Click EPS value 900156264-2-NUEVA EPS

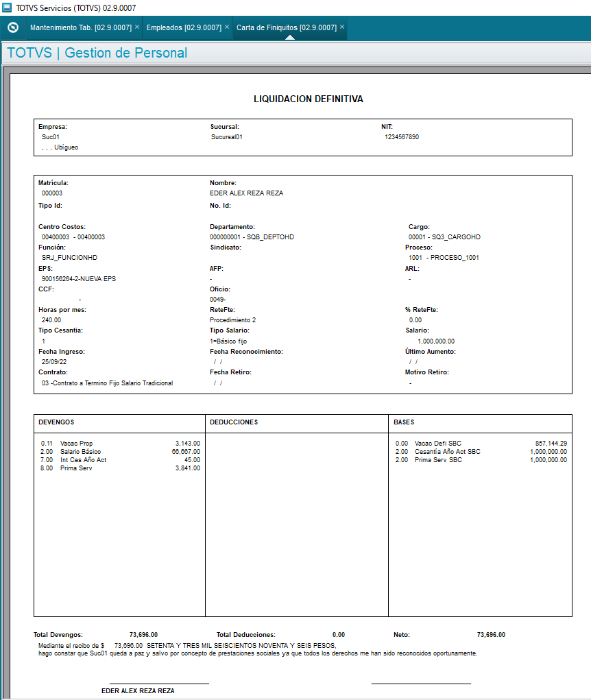79,279
